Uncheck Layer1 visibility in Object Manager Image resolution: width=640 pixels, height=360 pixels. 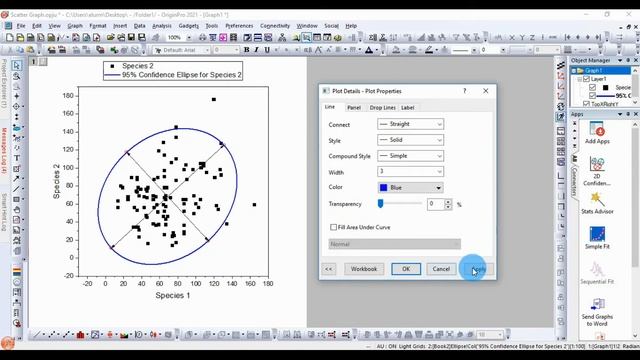(x=587, y=79)
